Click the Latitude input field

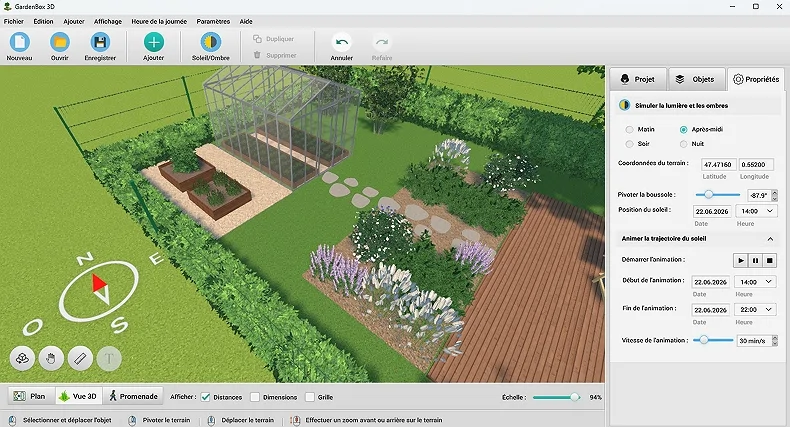(x=718, y=165)
